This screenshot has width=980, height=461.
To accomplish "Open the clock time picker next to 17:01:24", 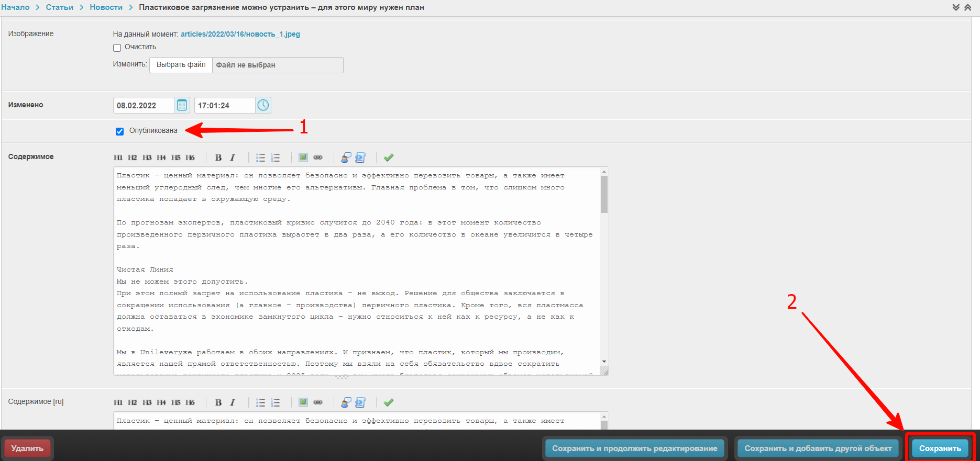I will 263,105.
